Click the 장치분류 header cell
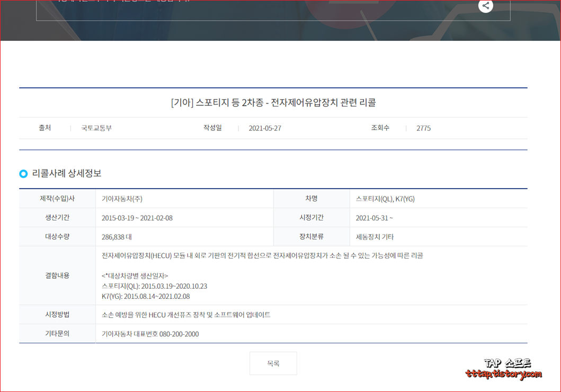The height and width of the screenshot is (392, 561). coord(311,236)
